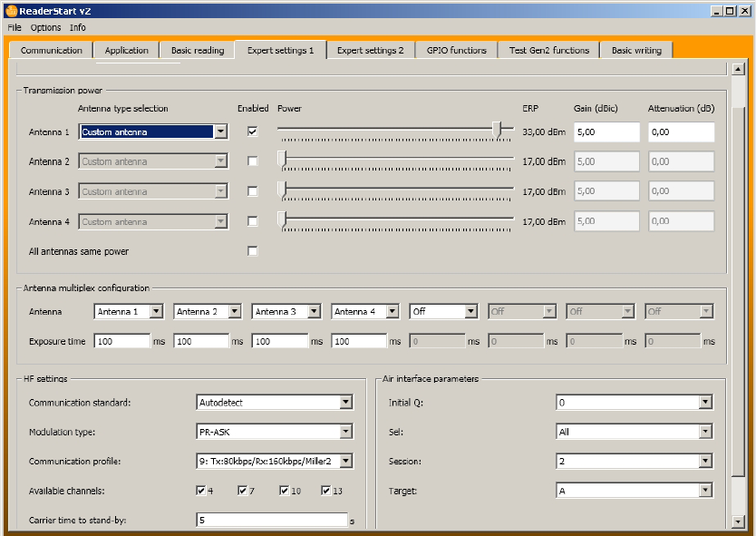The image size is (756, 536).
Task: Open the GPIO functions tab
Action: point(456,51)
